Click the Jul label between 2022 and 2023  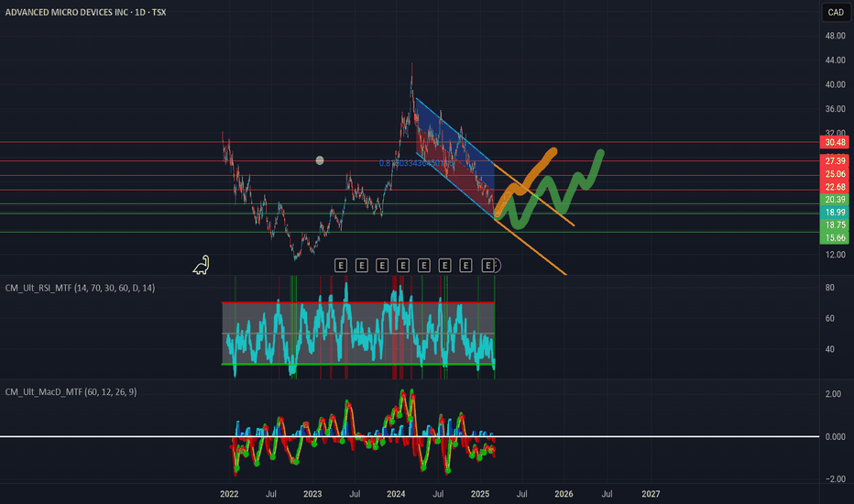[270, 494]
